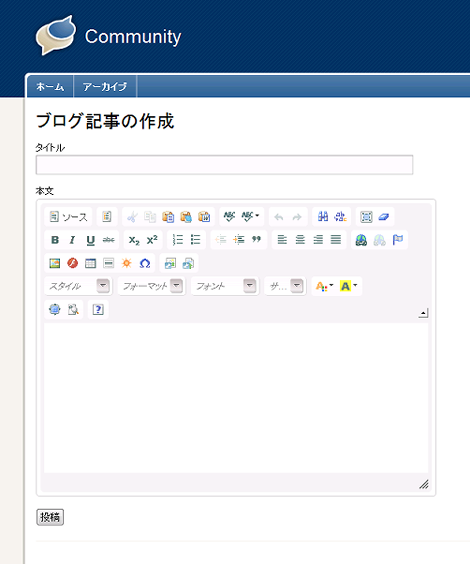470x564 pixels.
Task: Insert a table into the post
Action: [x=91, y=263]
